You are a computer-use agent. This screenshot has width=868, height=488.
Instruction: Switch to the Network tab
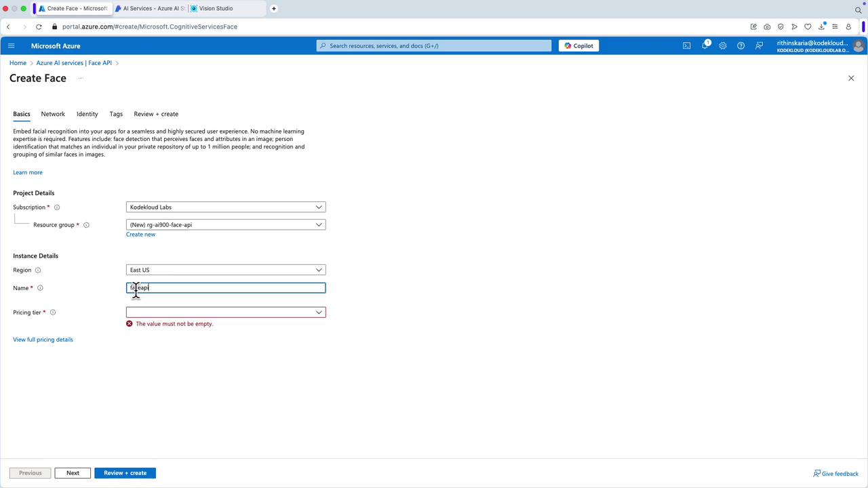53,114
